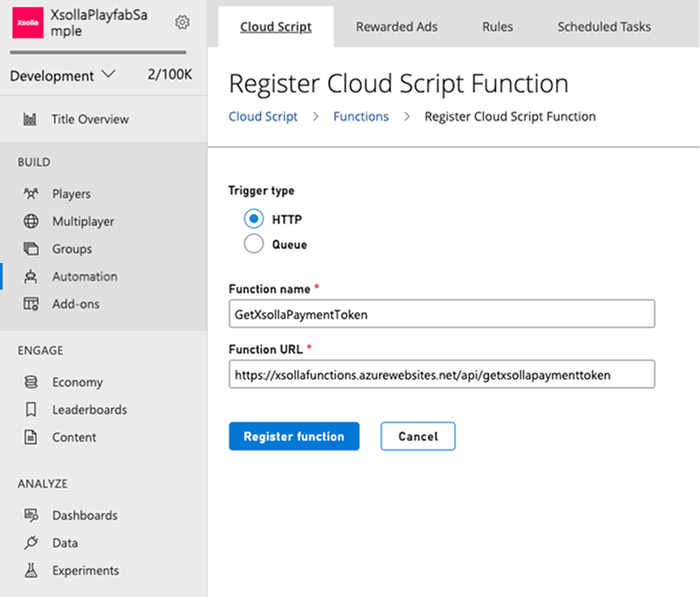Click the Experiments flask icon
Image resolution: width=700 pixels, height=597 pixels.
pos(31,571)
